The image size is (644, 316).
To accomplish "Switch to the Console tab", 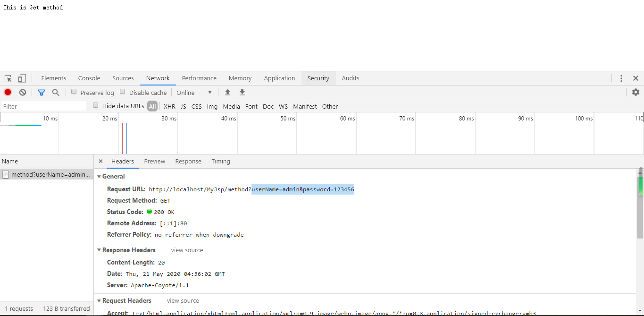I will [x=89, y=78].
